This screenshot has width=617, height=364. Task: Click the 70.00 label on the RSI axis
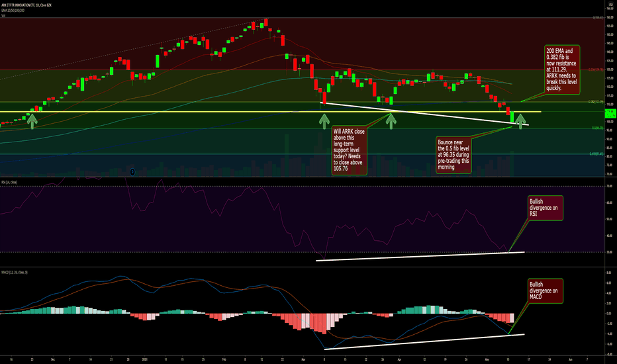coord(609,186)
